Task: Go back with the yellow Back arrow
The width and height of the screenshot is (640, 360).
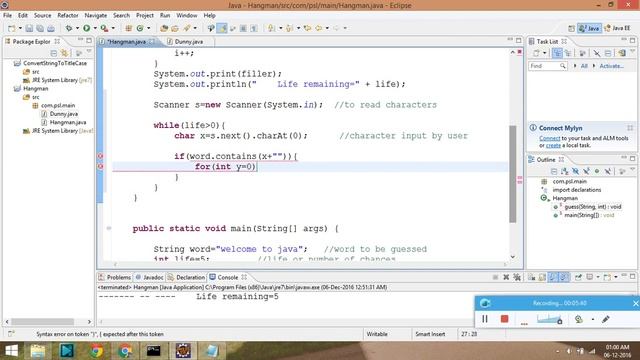Action: [319, 28]
